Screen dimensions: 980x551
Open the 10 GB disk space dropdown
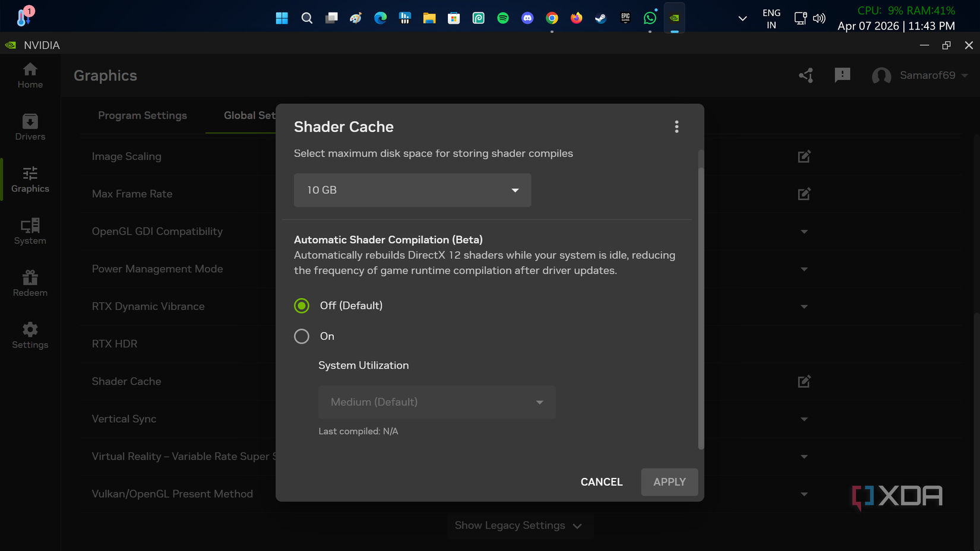[x=412, y=190]
